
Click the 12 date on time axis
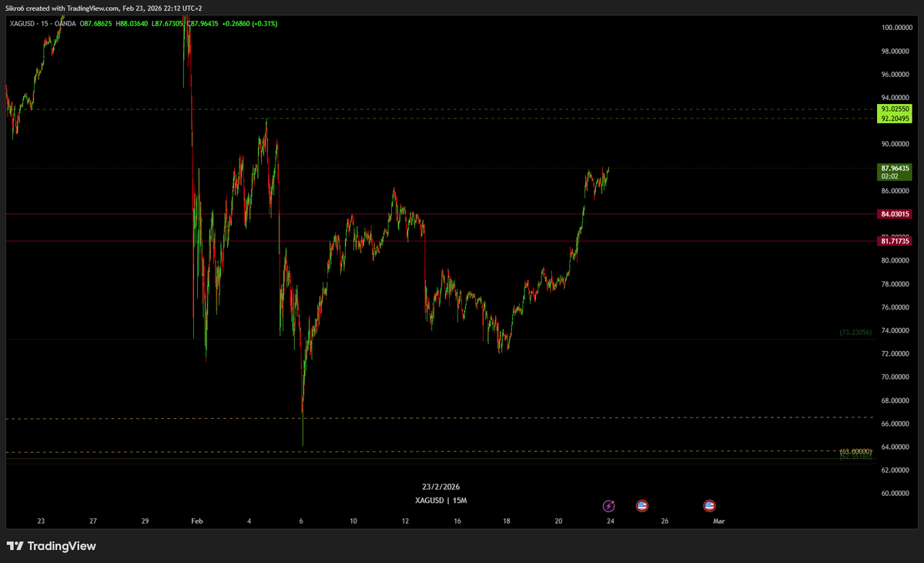[x=405, y=521]
